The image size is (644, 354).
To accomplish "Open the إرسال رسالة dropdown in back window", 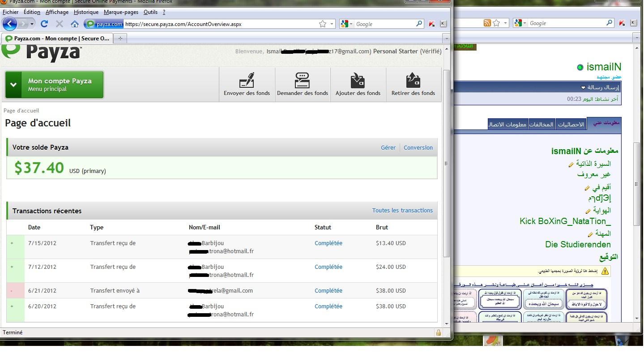I will point(600,87).
